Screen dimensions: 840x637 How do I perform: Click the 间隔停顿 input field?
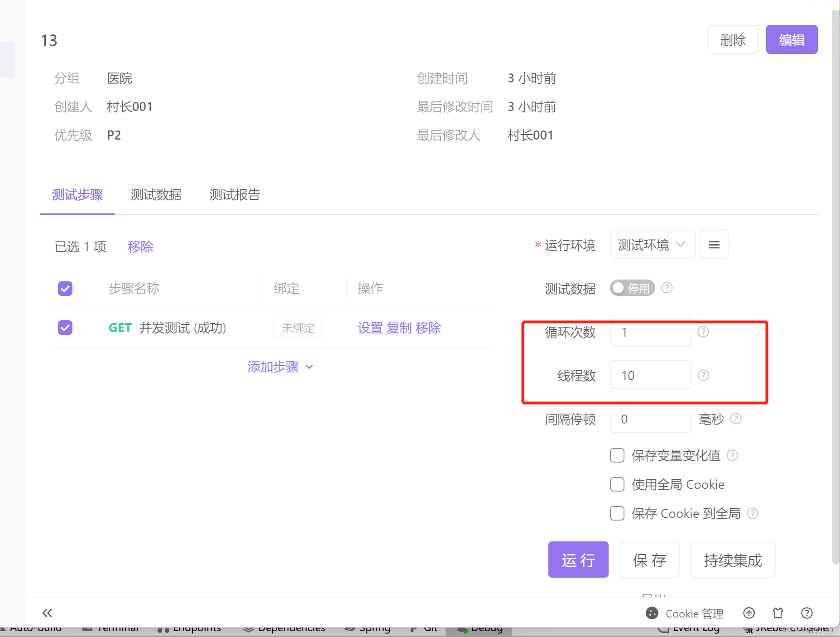click(650, 419)
